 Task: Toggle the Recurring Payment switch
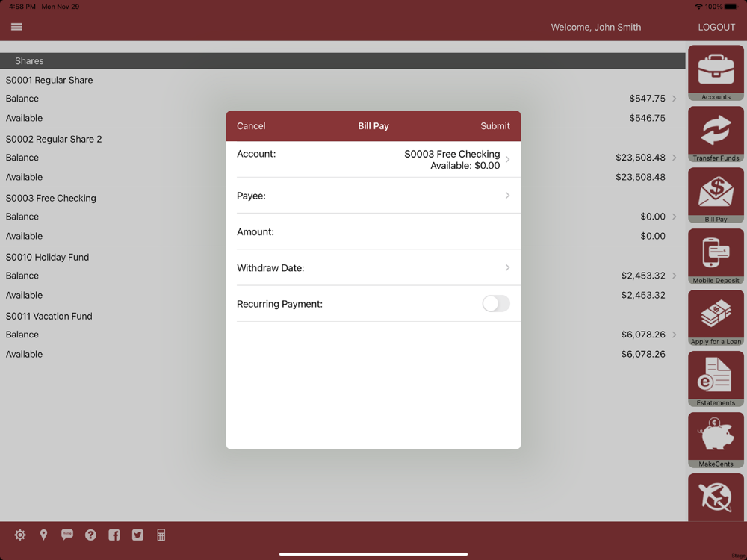[x=496, y=303]
